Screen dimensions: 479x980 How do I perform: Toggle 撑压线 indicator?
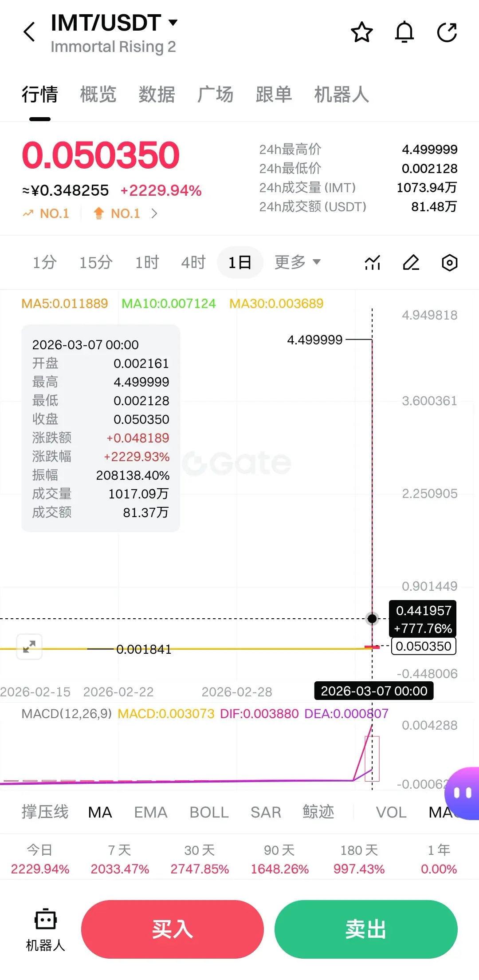(x=45, y=812)
